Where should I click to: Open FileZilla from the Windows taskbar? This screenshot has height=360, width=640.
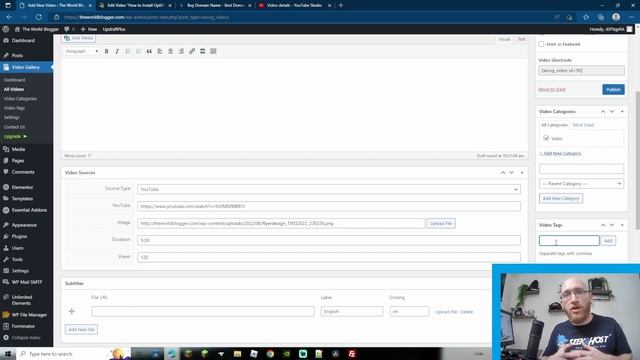(x=352, y=354)
